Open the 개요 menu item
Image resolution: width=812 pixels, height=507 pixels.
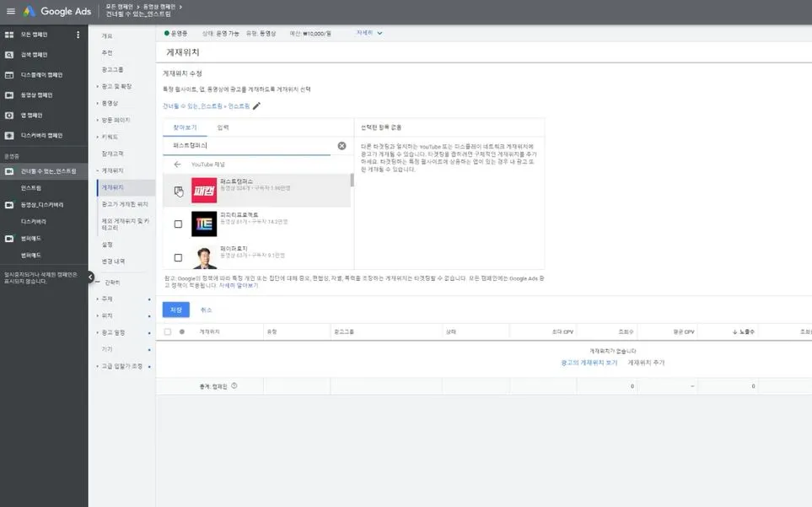pyautogui.click(x=105, y=35)
